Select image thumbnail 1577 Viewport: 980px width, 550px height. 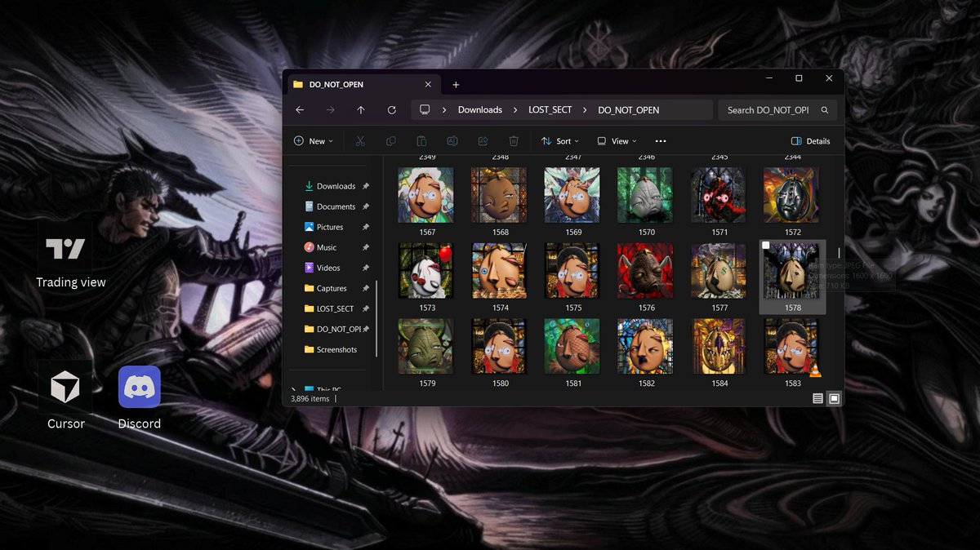tap(719, 271)
